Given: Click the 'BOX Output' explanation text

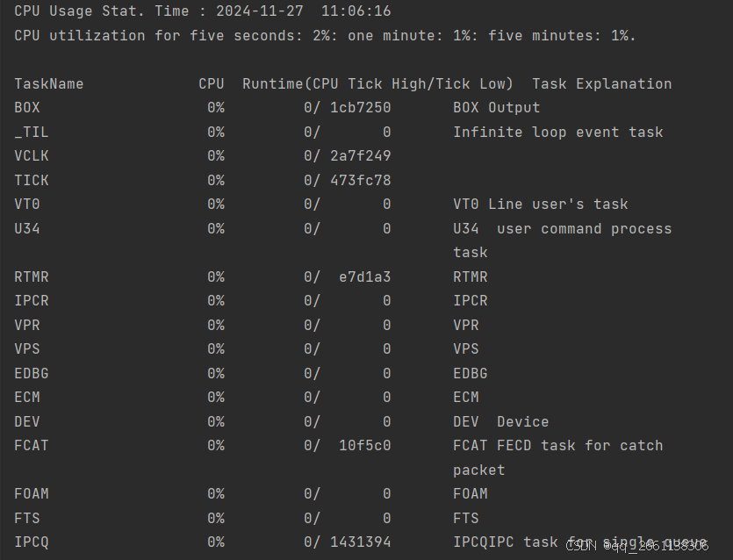Looking at the screenshot, I should click(497, 108).
